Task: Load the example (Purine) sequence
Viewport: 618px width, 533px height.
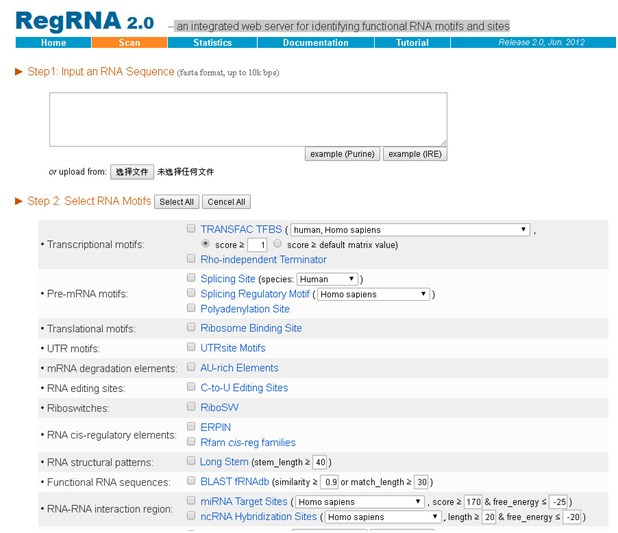Action: (342, 154)
